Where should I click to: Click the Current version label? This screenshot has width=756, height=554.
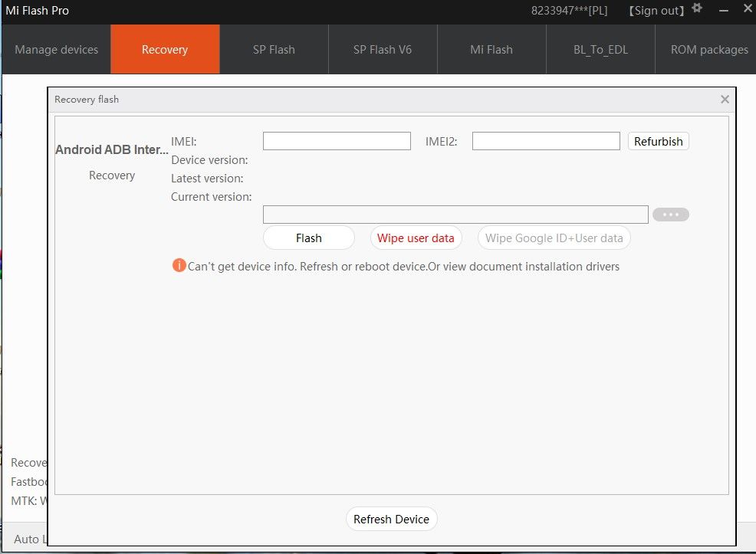click(211, 197)
